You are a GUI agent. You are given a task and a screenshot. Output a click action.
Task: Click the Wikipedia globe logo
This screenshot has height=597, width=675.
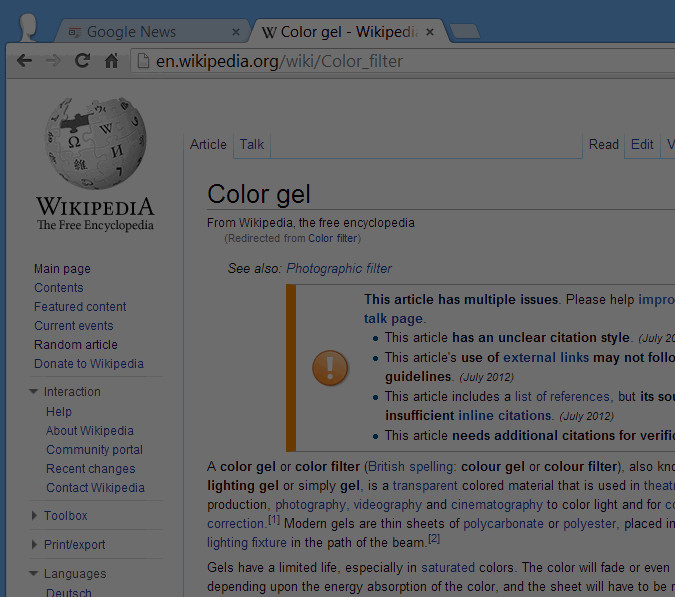point(96,143)
